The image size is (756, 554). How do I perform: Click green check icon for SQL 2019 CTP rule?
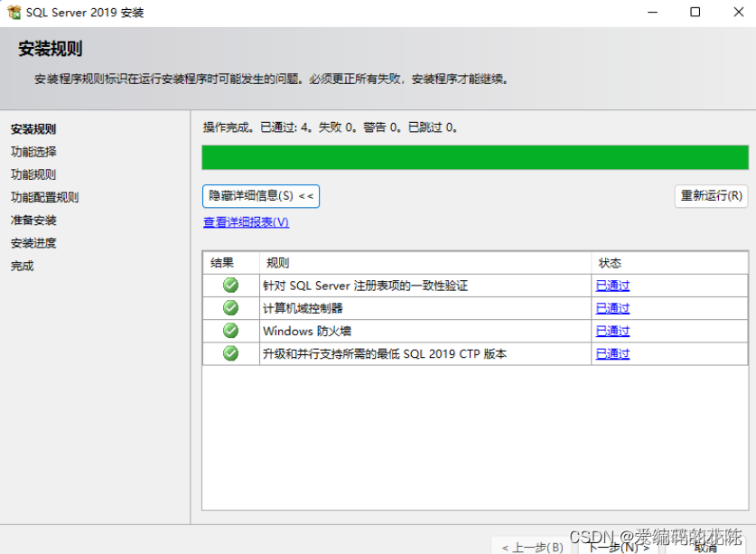pyautogui.click(x=230, y=353)
